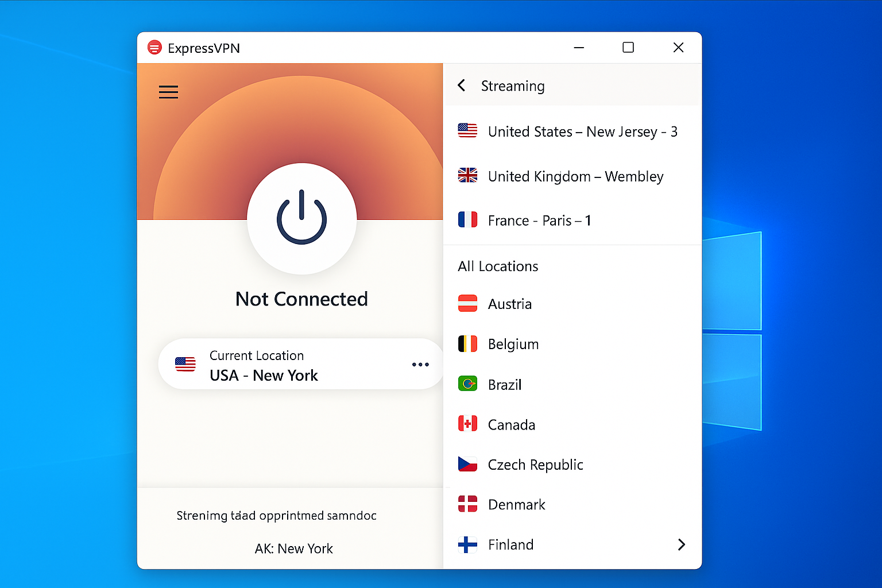Click the ExpressVPN logo icon in title bar

154,48
